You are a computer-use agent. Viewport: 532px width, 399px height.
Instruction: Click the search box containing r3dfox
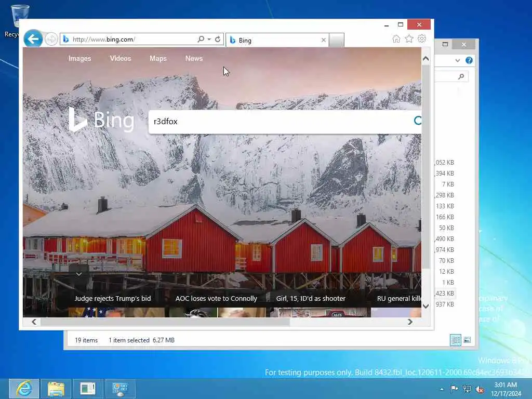(280, 122)
